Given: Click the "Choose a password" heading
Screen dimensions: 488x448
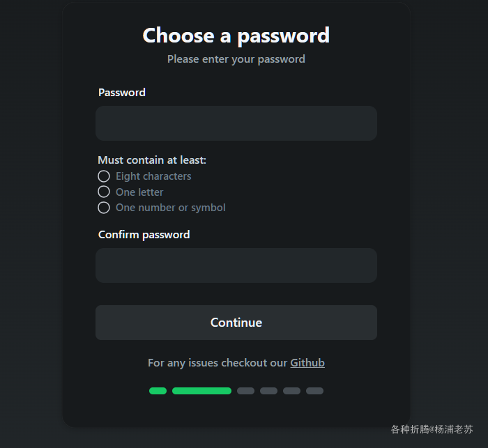Looking at the screenshot, I should 236,36.
